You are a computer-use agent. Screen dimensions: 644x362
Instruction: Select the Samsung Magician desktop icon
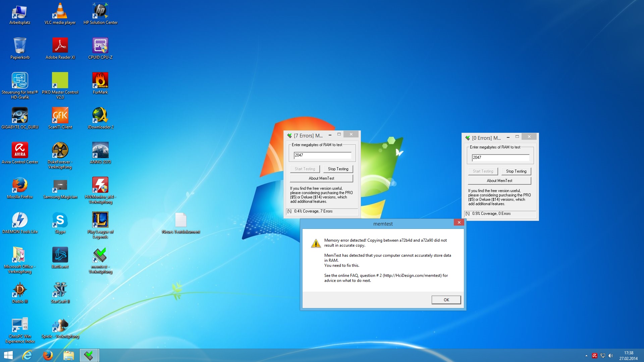(x=60, y=185)
